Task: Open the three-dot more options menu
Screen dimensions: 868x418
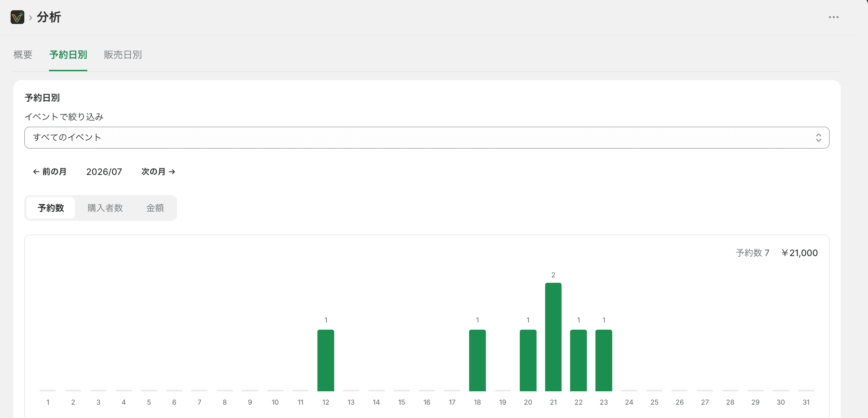Action: [833, 17]
